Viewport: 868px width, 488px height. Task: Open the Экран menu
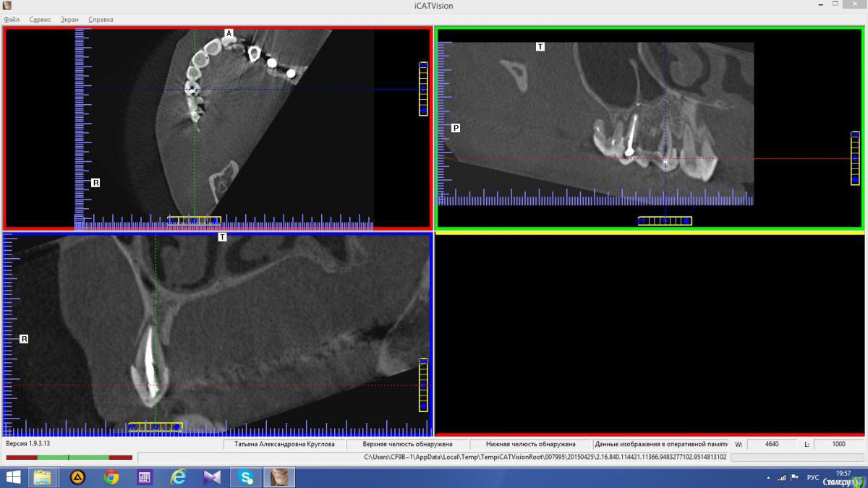pyautogui.click(x=69, y=20)
